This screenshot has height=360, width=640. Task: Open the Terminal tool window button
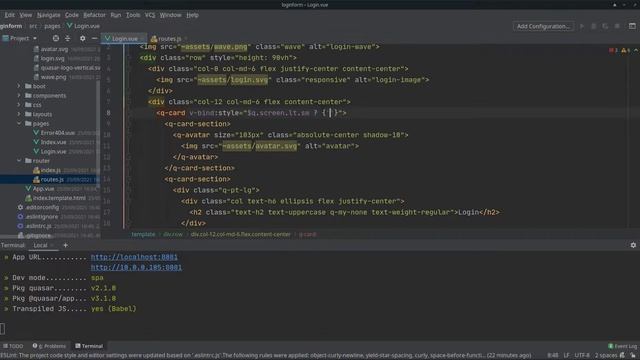point(89,346)
